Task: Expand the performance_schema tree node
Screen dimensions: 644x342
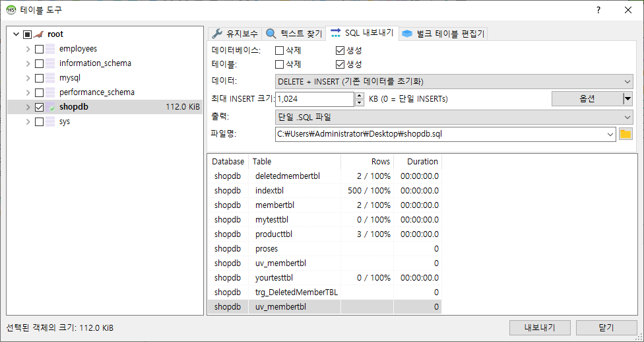Action: 28,93
